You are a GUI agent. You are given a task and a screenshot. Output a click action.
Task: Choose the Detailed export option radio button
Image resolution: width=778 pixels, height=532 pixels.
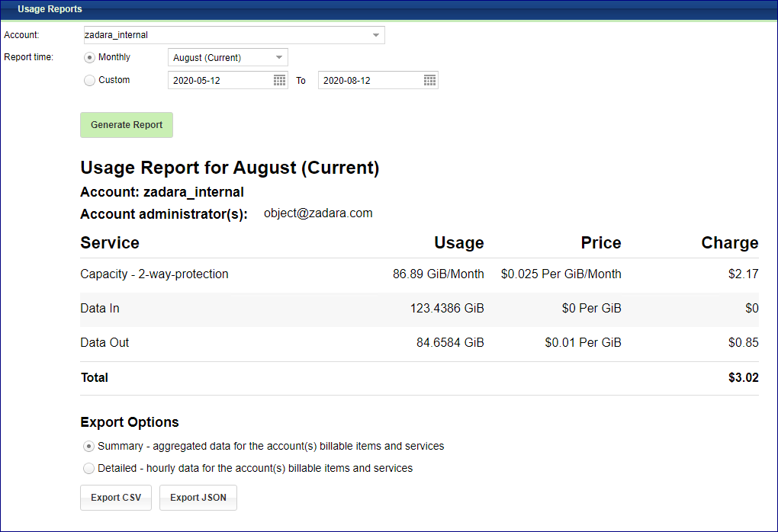coord(88,468)
